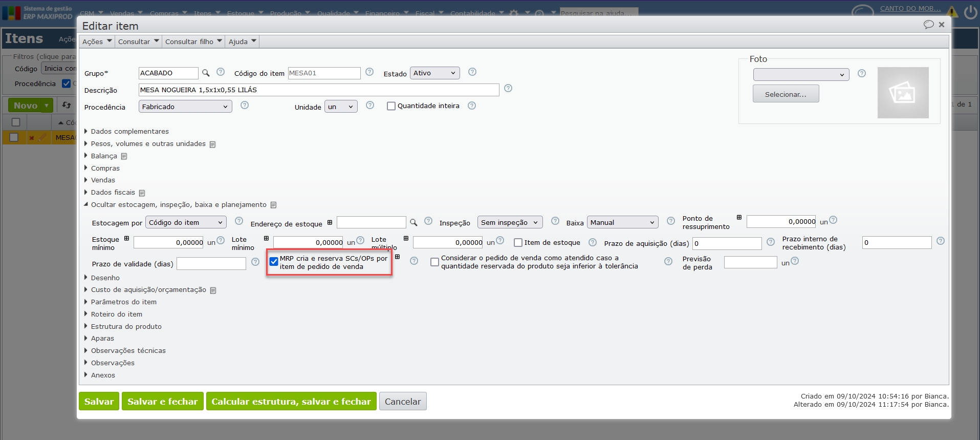Click Prazo interno de recebimento field
980x440 pixels.
(897, 242)
